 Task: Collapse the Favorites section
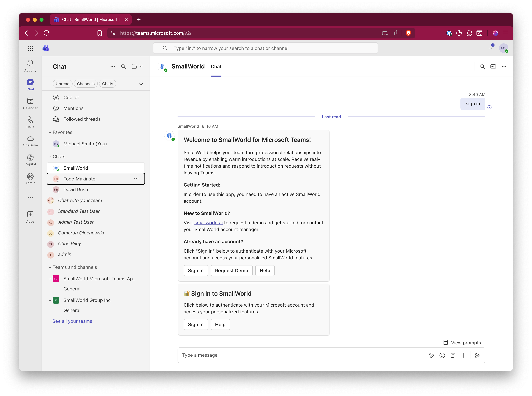(x=50, y=132)
